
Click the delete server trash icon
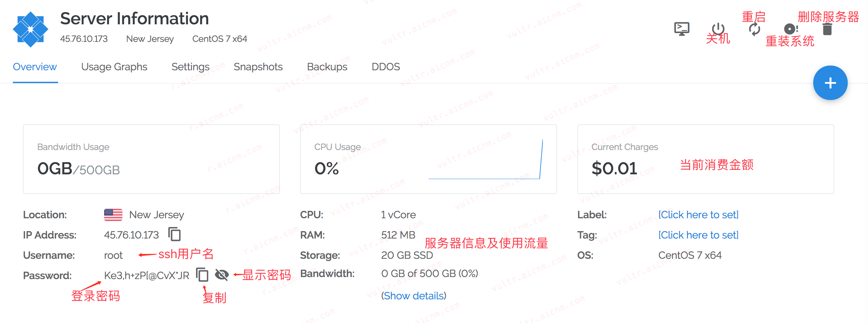tap(827, 29)
